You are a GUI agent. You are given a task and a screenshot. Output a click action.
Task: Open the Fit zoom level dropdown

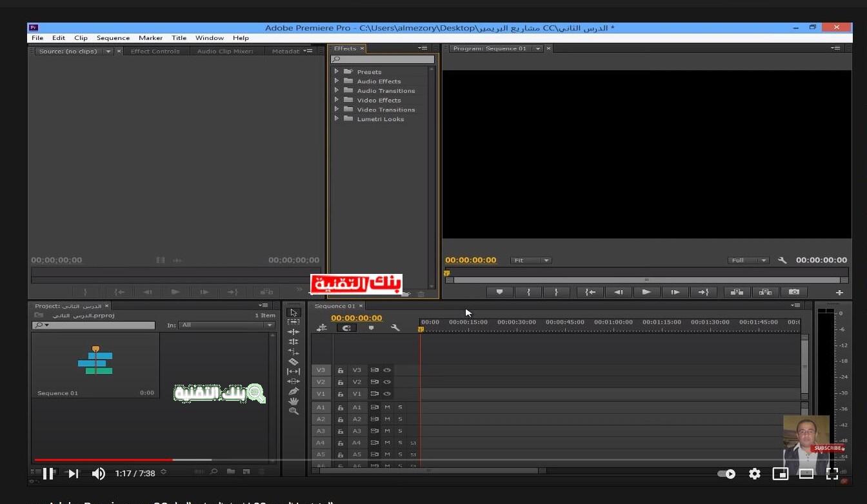[x=531, y=260]
